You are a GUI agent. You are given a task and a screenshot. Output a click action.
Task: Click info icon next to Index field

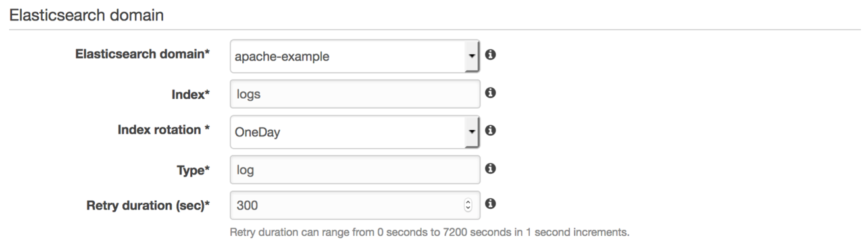[490, 94]
